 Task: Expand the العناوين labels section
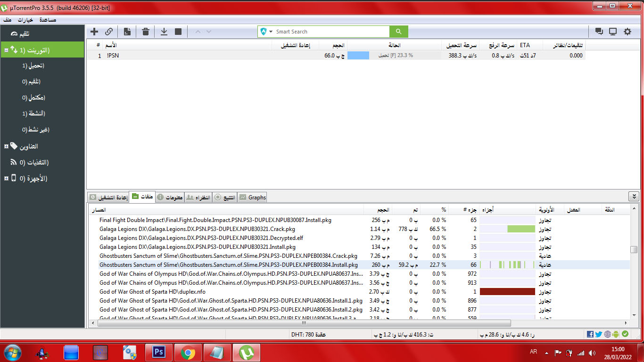[x=6, y=147]
